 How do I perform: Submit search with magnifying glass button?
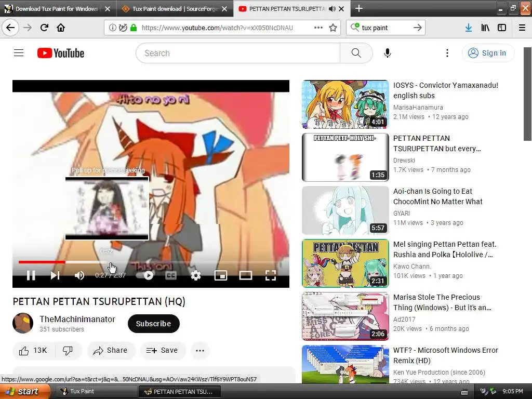tap(356, 53)
